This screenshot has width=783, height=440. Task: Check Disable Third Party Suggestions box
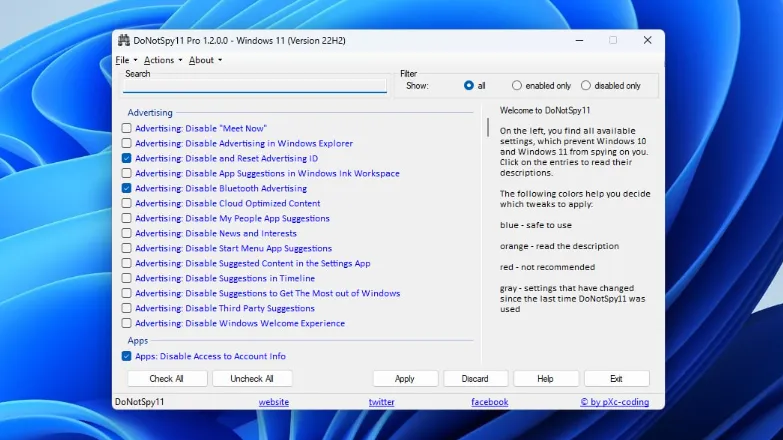point(126,308)
